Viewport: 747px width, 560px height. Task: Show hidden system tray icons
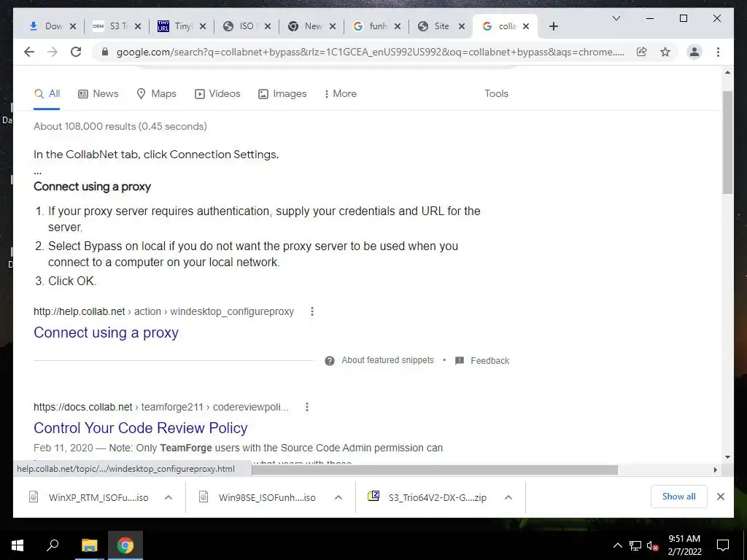[x=617, y=545]
